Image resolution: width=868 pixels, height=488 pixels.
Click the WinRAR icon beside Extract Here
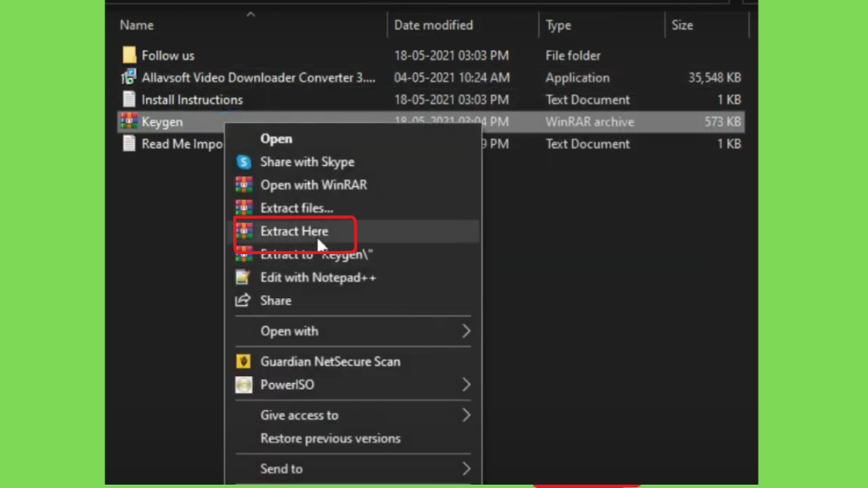pos(243,230)
